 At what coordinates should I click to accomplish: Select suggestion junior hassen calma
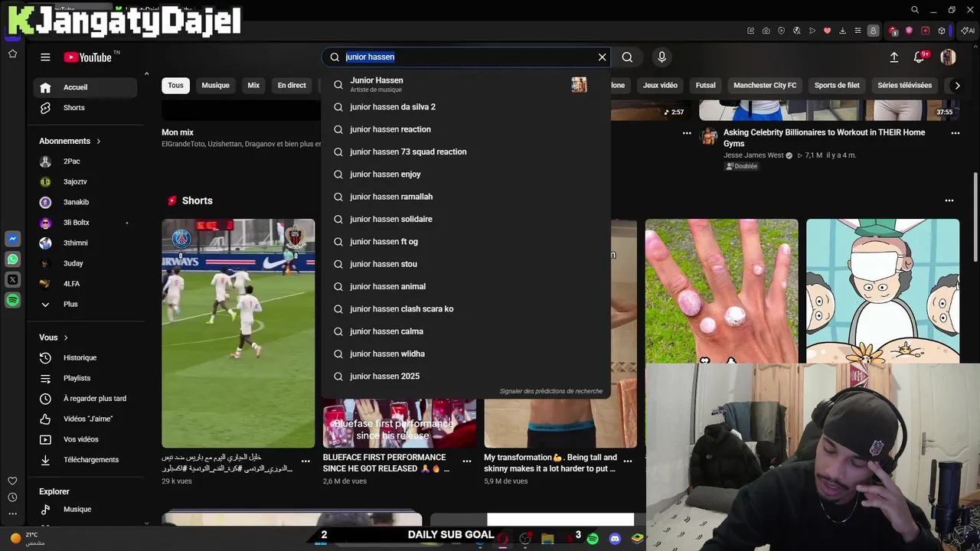point(465,331)
